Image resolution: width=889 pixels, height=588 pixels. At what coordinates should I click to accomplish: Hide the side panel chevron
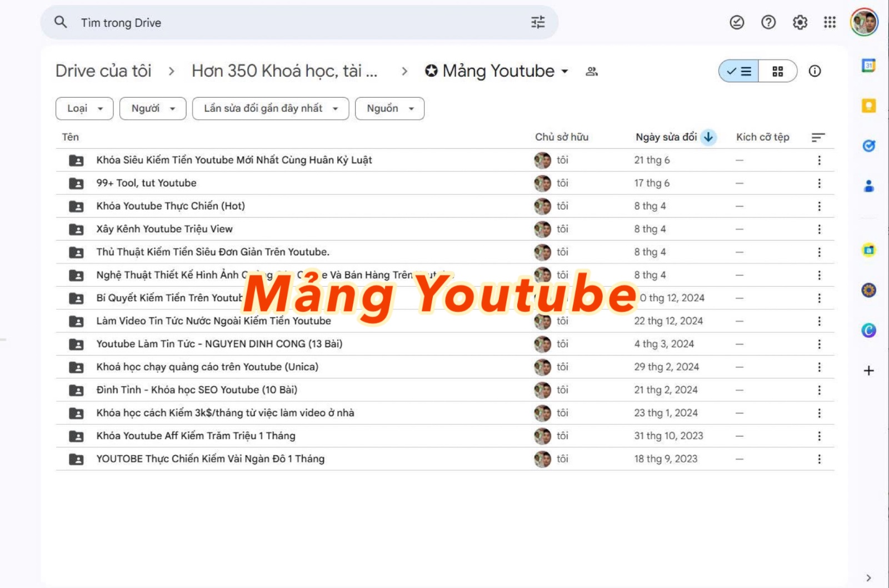click(868, 578)
